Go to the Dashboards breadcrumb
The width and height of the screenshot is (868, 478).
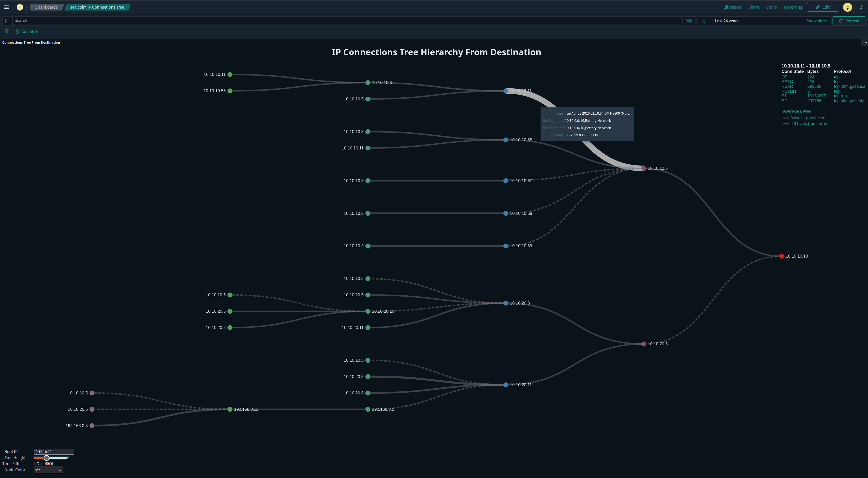[x=46, y=7]
